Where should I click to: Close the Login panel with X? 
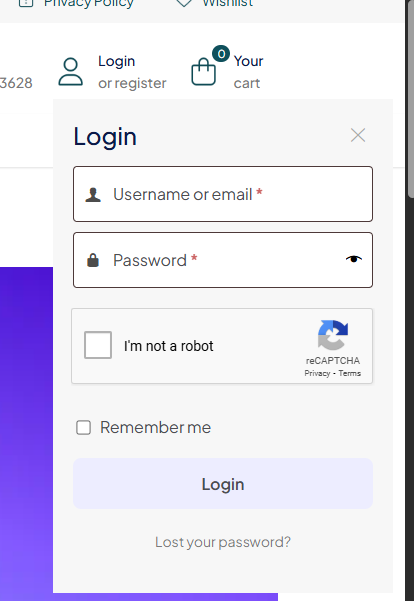(358, 135)
